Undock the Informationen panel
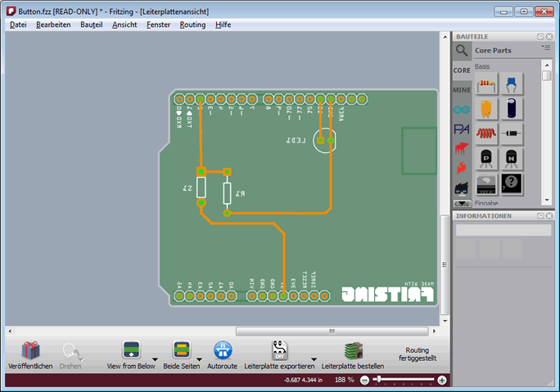Viewport: 560px width, 392px height. [540, 216]
